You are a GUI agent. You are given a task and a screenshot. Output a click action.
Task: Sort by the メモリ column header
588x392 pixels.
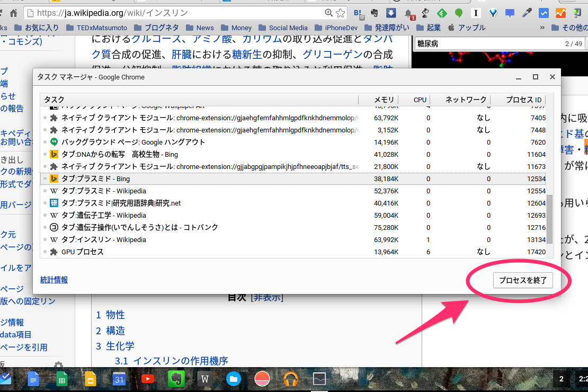pyautogui.click(x=378, y=100)
